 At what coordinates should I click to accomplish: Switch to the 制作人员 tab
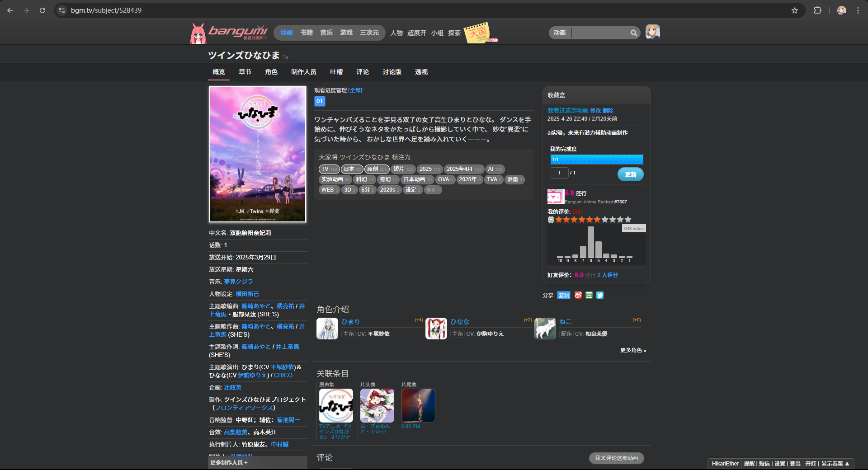pyautogui.click(x=304, y=72)
